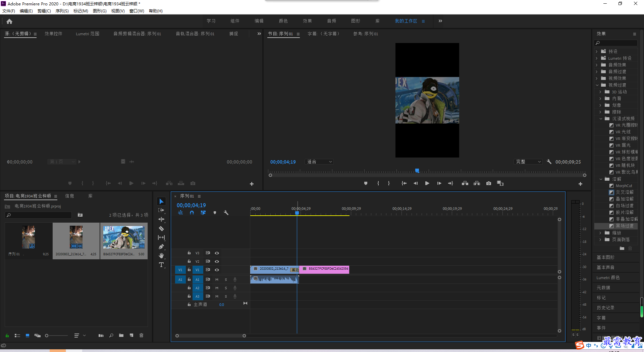Expand the 视频效果 folder
Viewport: 644px width, 352px height.
click(597, 78)
